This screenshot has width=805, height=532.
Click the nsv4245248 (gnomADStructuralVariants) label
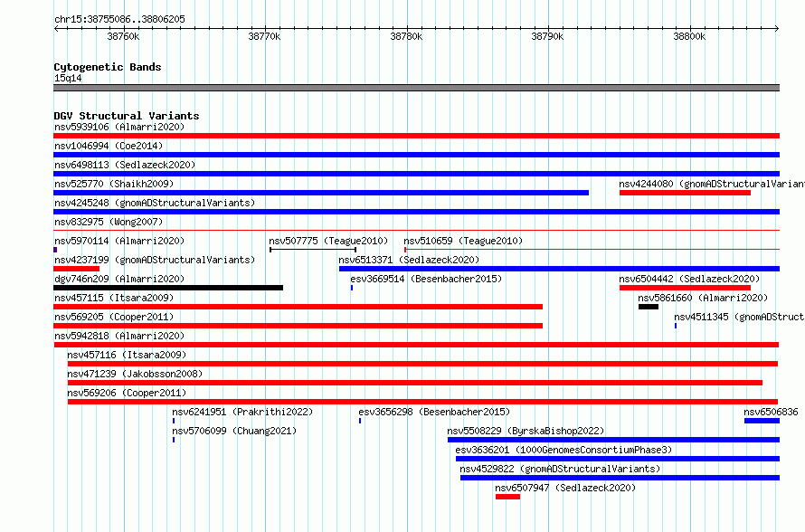[x=155, y=203]
